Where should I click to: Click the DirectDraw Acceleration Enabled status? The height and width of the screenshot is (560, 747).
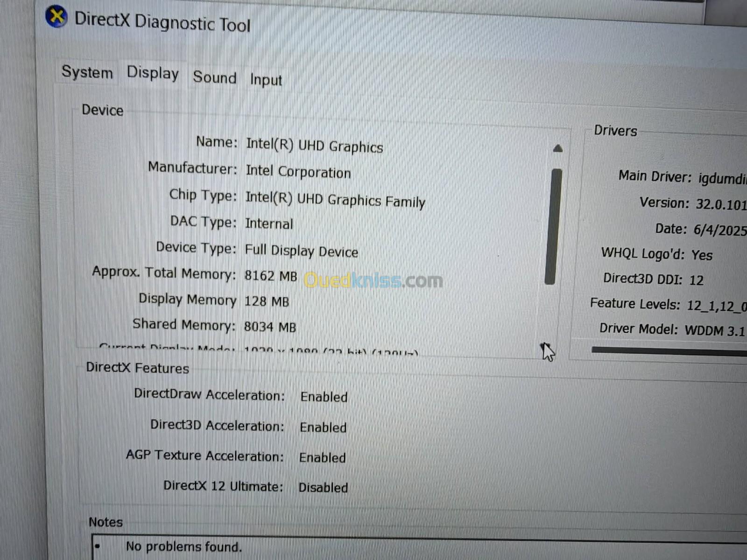tap(324, 397)
